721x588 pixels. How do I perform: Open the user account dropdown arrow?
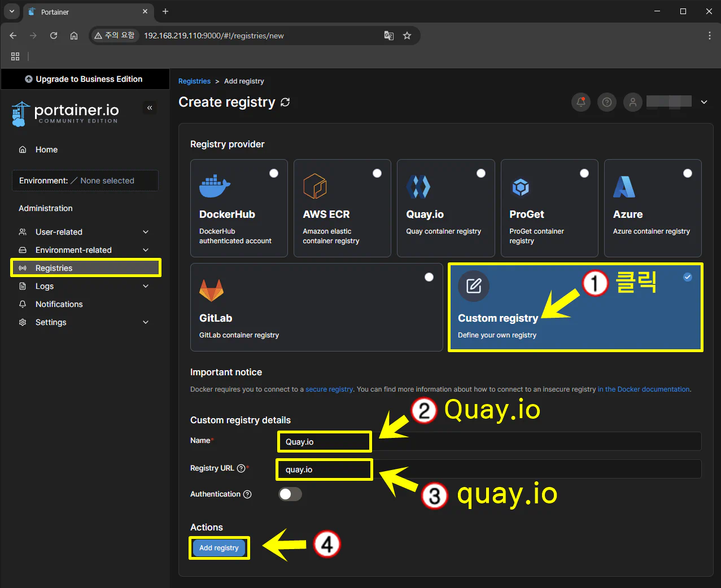click(x=704, y=102)
